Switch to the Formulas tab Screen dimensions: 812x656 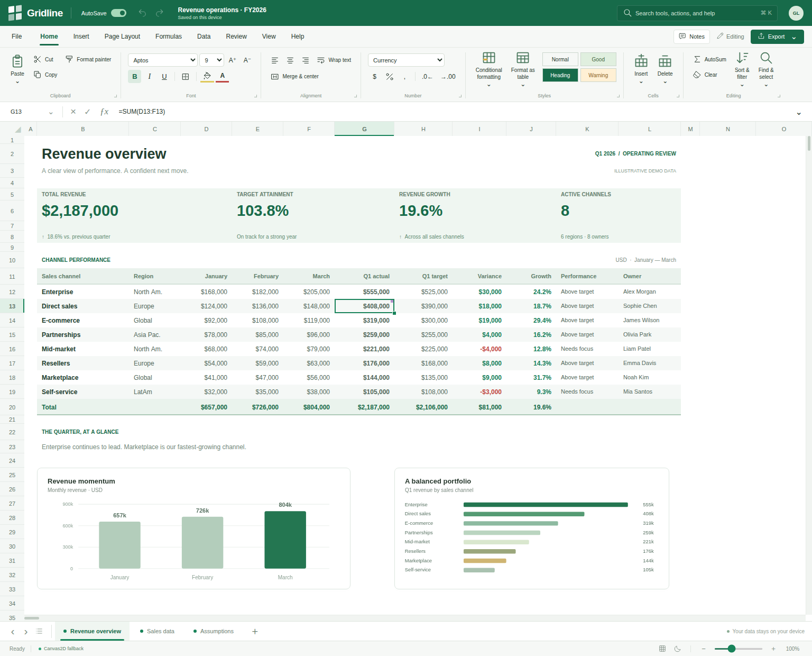[x=169, y=37]
